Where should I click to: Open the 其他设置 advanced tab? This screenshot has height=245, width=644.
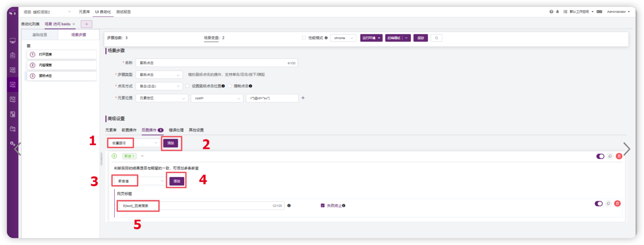(196, 130)
